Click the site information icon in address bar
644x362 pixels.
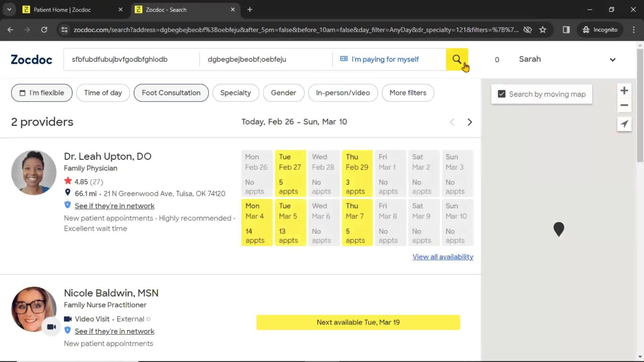click(x=64, y=30)
